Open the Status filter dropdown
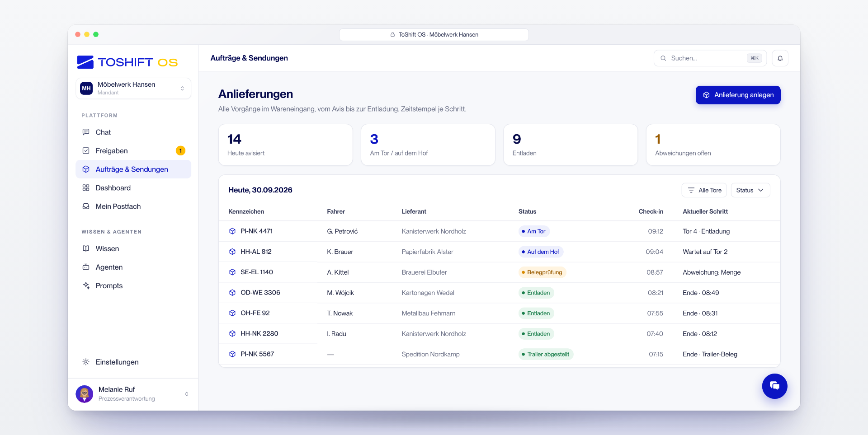Viewport: 868px width, 435px height. click(x=750, y=190)
